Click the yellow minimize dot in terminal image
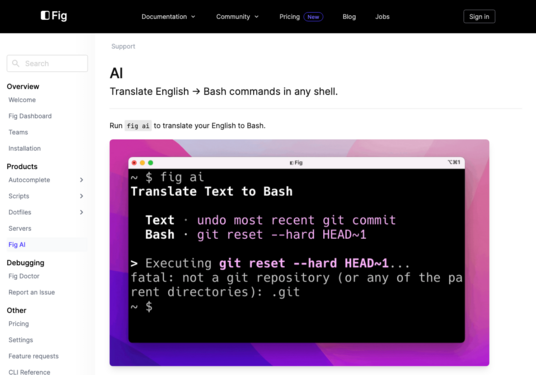Screen dimensions: 536x375 click(142, 163)
